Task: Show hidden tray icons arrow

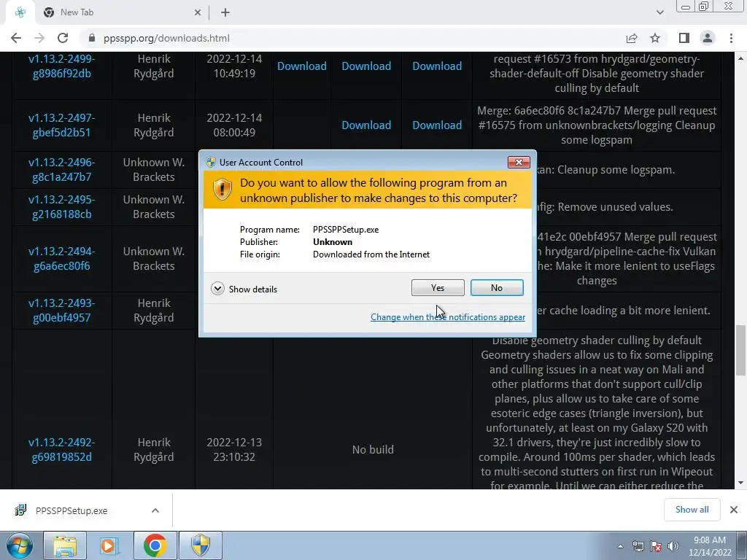Action: click(x=620, y=546)
